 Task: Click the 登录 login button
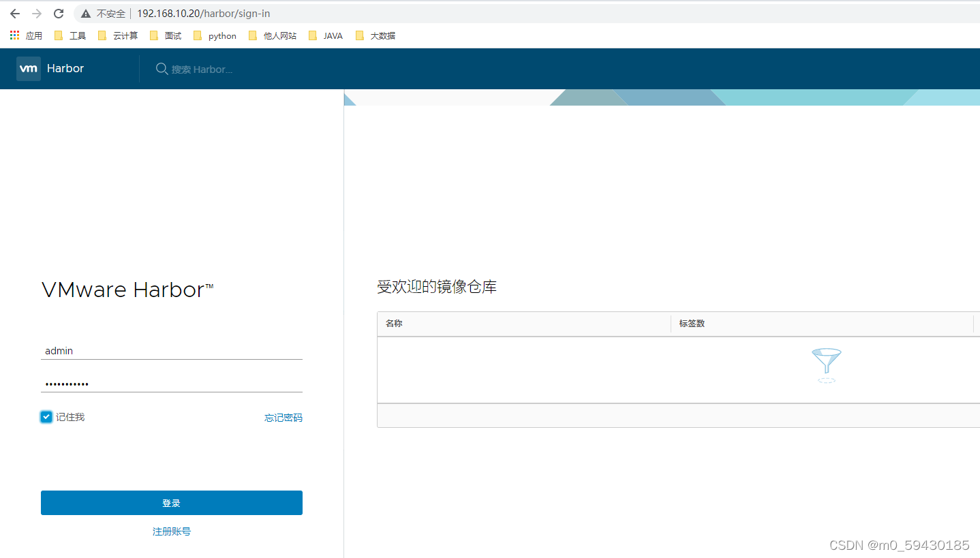(172, 503)
